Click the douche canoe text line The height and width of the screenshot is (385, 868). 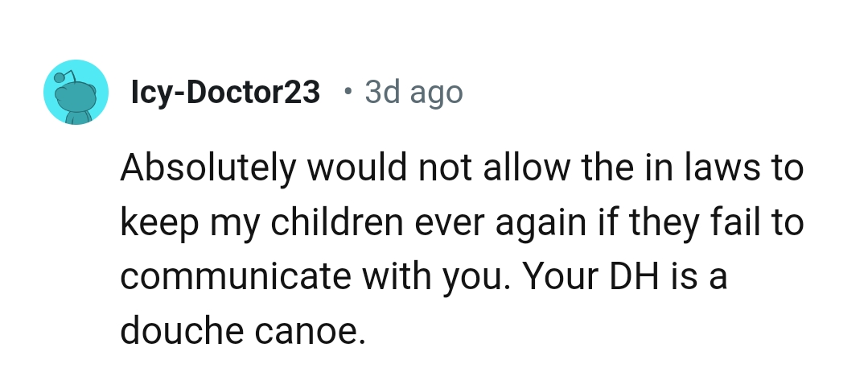coord(243,330)
